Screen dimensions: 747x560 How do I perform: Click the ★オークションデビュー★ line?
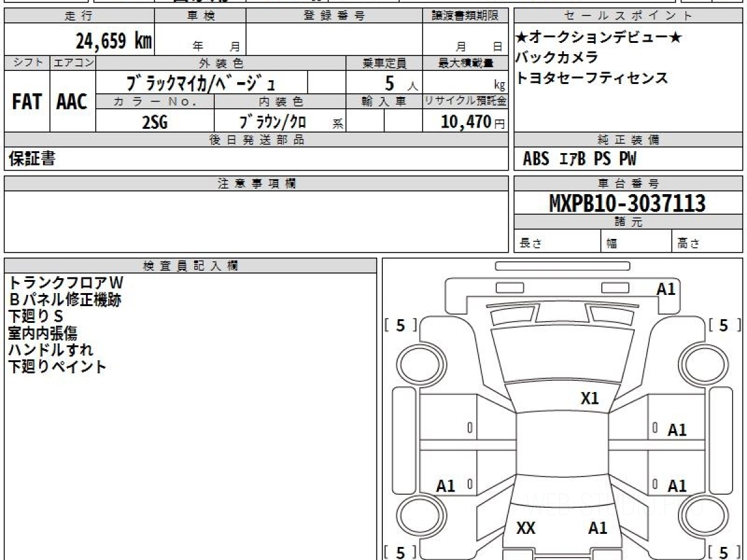(599, 37)
